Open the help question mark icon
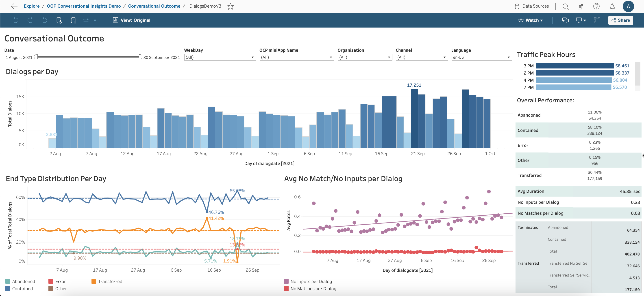 point(596,6)
